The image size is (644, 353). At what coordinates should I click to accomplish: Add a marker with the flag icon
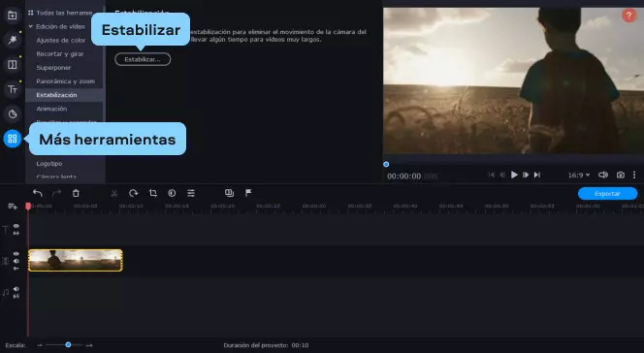pyautogui.click(x=248, y=193)
